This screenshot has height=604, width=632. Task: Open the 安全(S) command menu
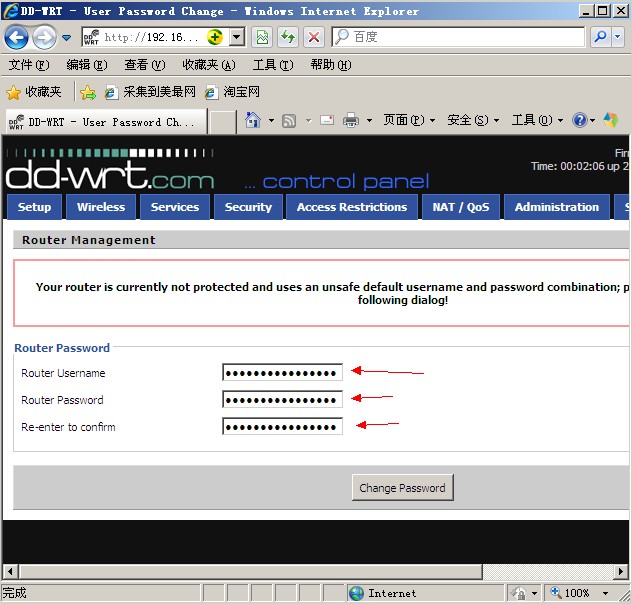473,120
